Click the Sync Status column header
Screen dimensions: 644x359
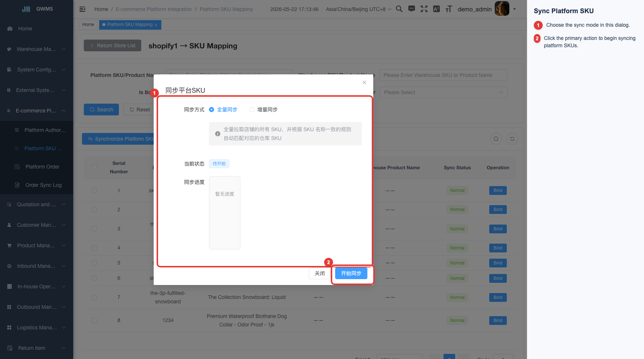click(457, 168)
